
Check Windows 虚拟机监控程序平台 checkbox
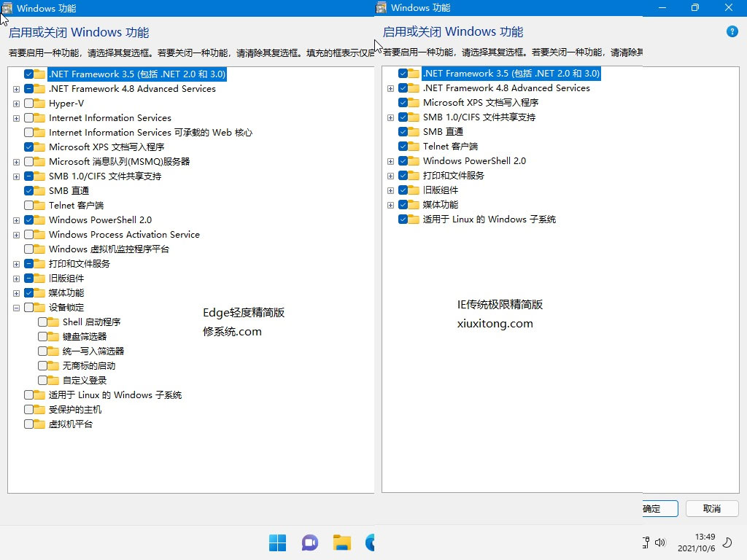point(28,249)
